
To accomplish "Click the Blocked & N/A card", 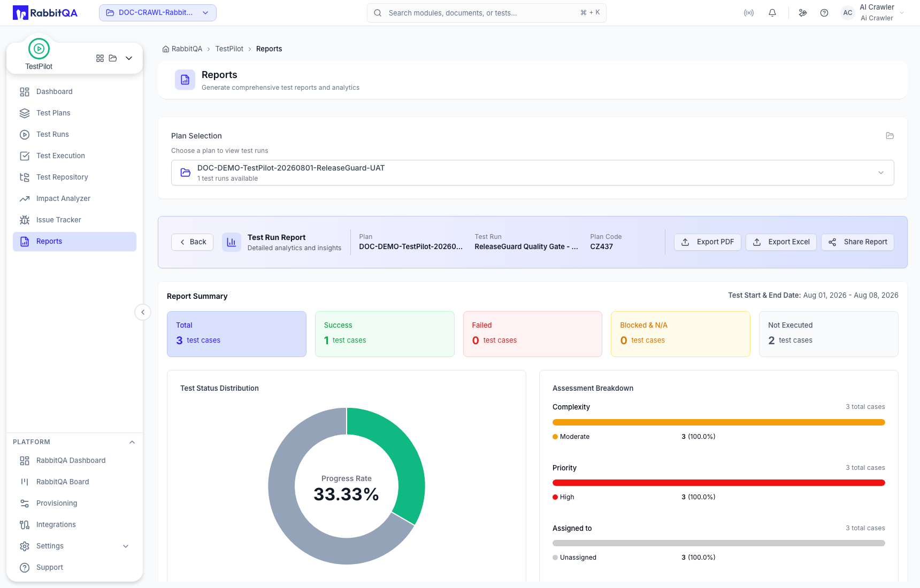I will pyautogui.click(x=680, y=334).
